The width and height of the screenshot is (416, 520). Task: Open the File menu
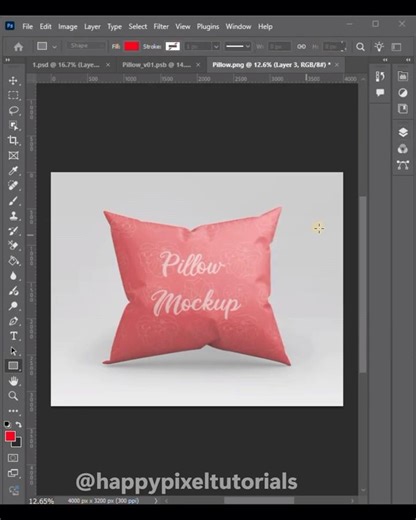click(27, 27)
